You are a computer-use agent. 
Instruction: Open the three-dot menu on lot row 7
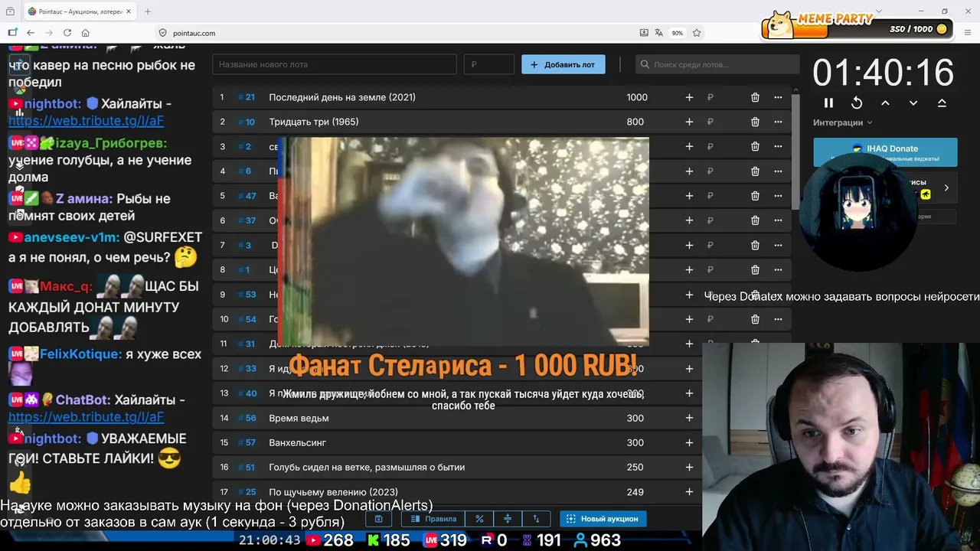(778, 245)
